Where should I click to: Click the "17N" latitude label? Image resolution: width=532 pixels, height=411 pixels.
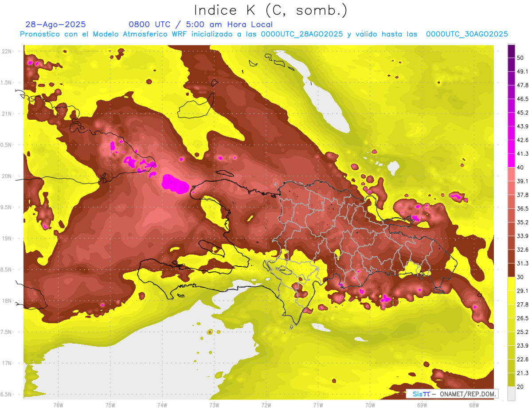[x=7, y=363]
